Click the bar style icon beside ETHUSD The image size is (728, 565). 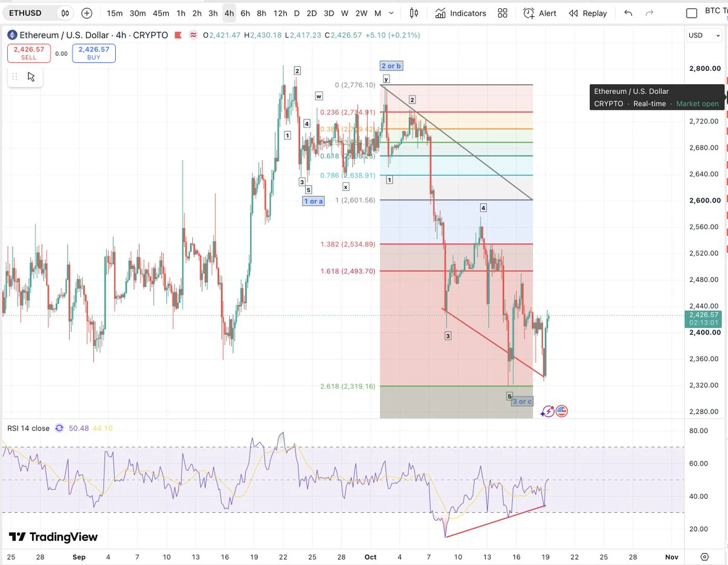pyautogui.click(x=65, y=13)
